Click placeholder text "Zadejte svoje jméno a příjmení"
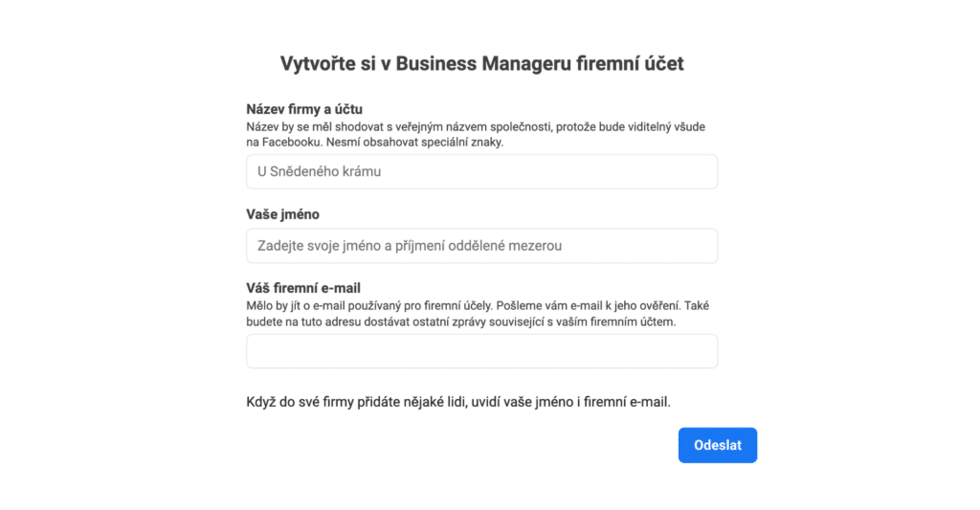 pyautogui.click(x=364, y=246)
